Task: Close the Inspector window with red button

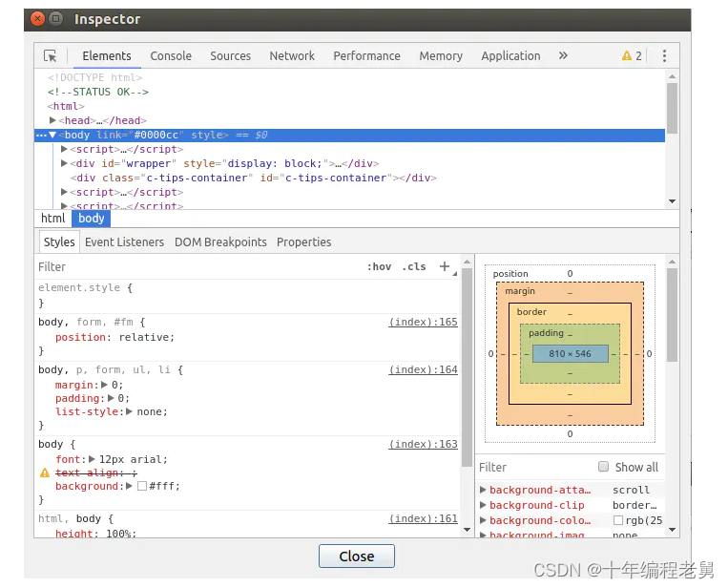Action: [x=37, y=18]
